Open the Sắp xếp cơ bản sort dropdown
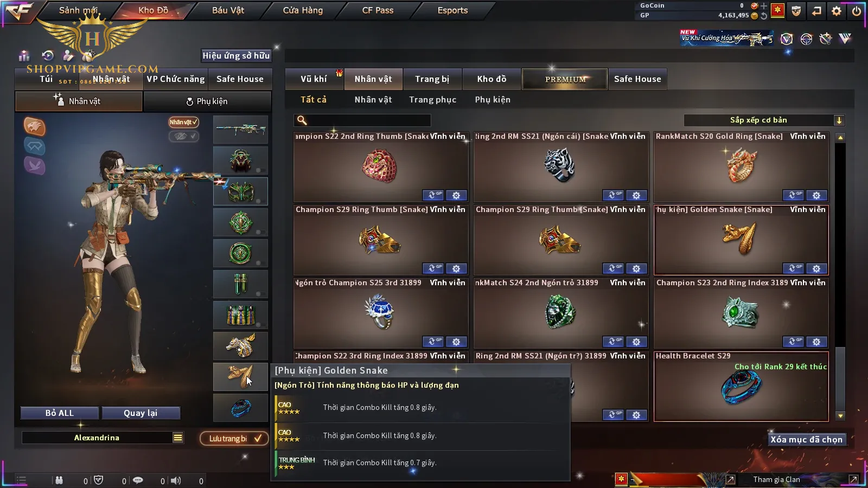 764,120
